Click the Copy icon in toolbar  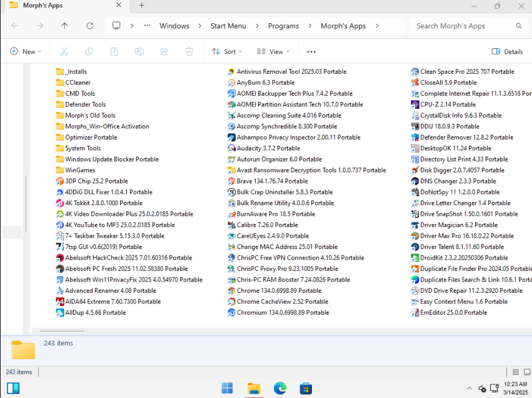click(89, 51)
